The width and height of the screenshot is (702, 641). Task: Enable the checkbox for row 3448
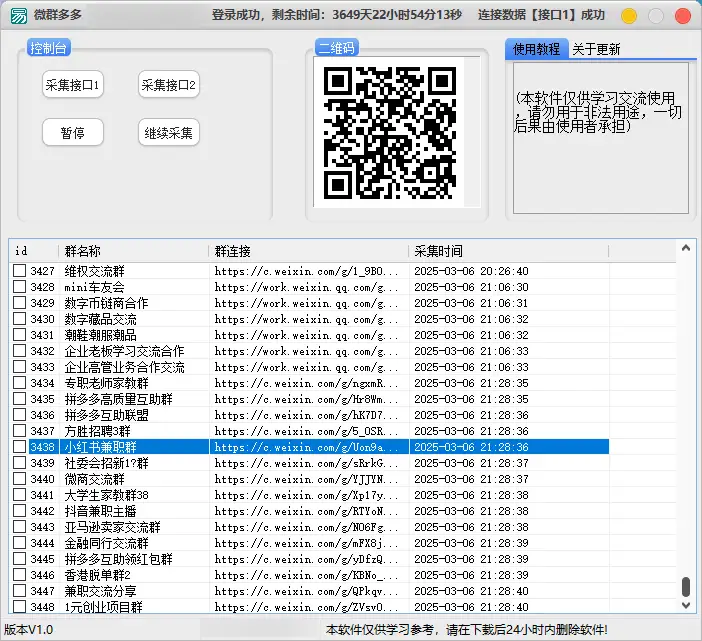click(19, 607)
